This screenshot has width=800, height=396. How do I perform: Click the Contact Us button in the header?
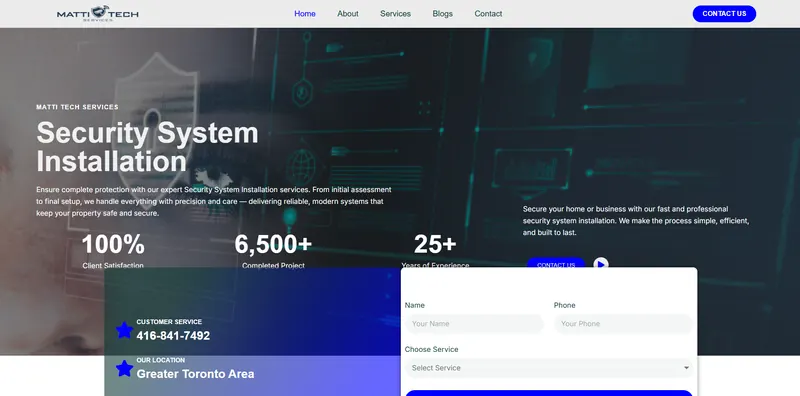pyautogui.click(x=724, y=14)
